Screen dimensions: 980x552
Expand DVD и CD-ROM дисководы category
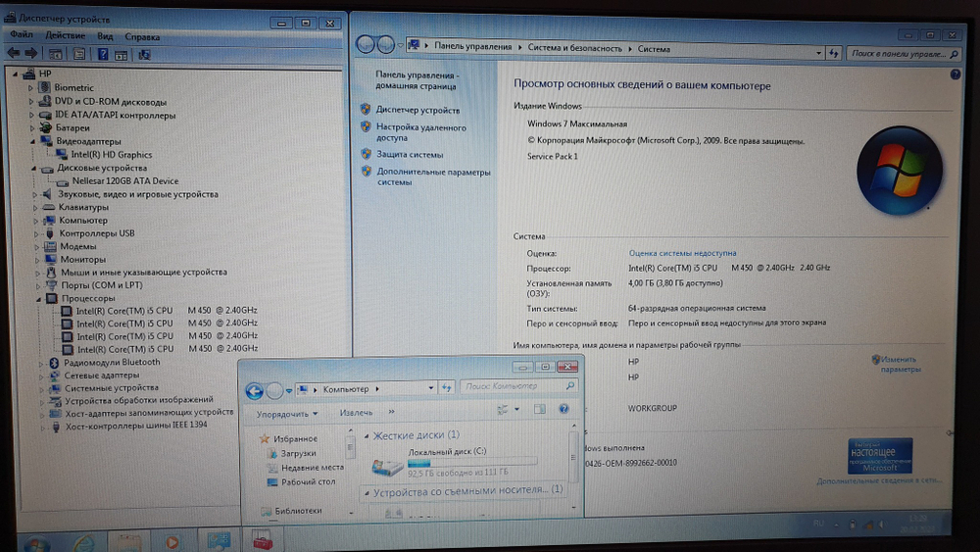tap(30, 101)
